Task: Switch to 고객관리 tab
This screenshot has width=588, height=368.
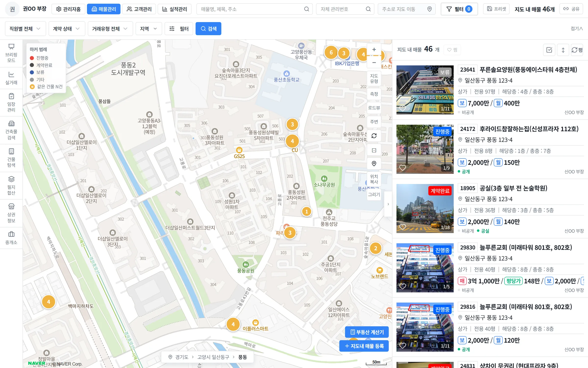Action: (139, 9)
